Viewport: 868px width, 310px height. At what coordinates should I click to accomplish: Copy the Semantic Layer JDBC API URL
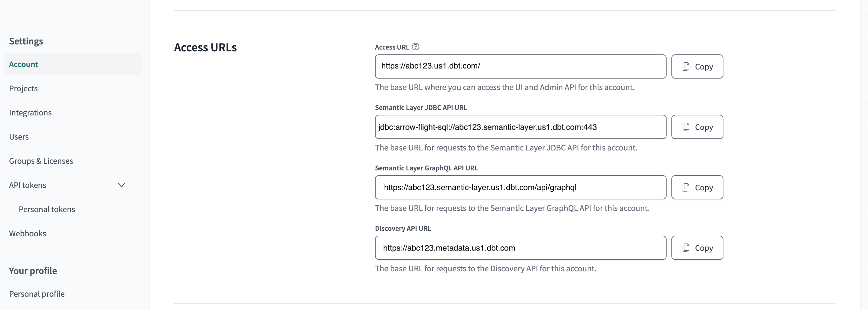coord(697,127)
